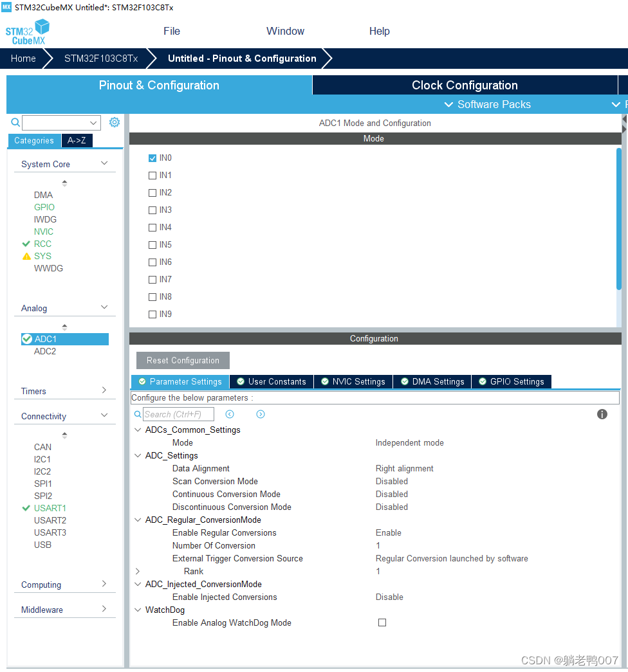Viewport: 628px width, 672px height.
Task: Click the SYS yellow warning icon
Action: coord(26,257)
